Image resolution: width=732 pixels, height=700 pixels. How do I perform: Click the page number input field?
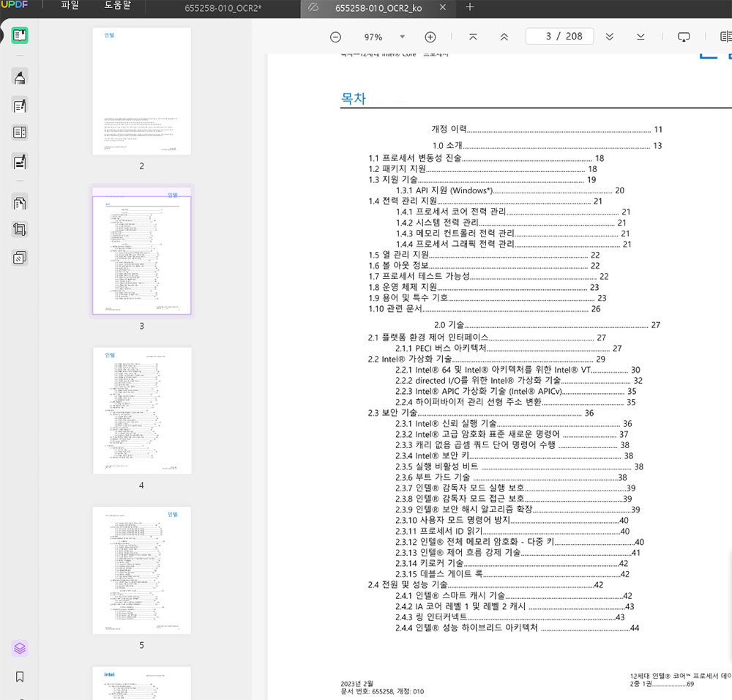click(559, 37)
